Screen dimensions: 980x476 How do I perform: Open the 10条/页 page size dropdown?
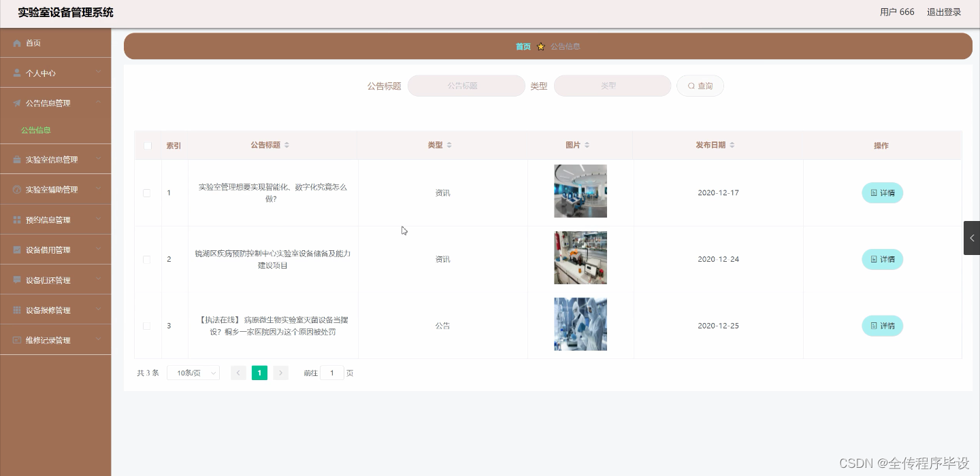point(193,373)
